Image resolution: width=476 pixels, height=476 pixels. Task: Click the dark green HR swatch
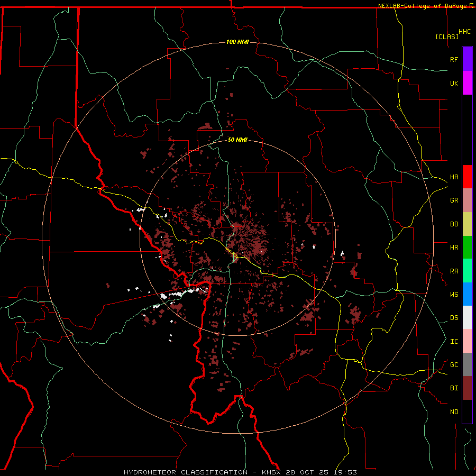pos(467,248)
